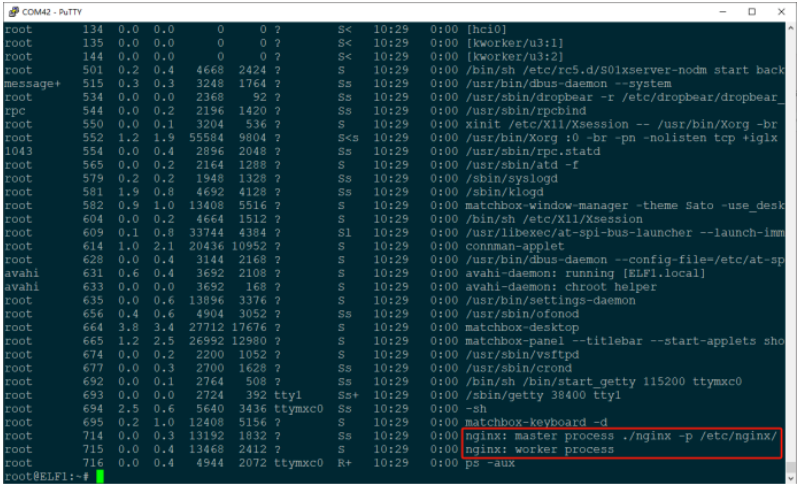Maximize the COM42 PuTTY window
The height and width of the screenshot is (487, 802).
(x=752, y=11)
